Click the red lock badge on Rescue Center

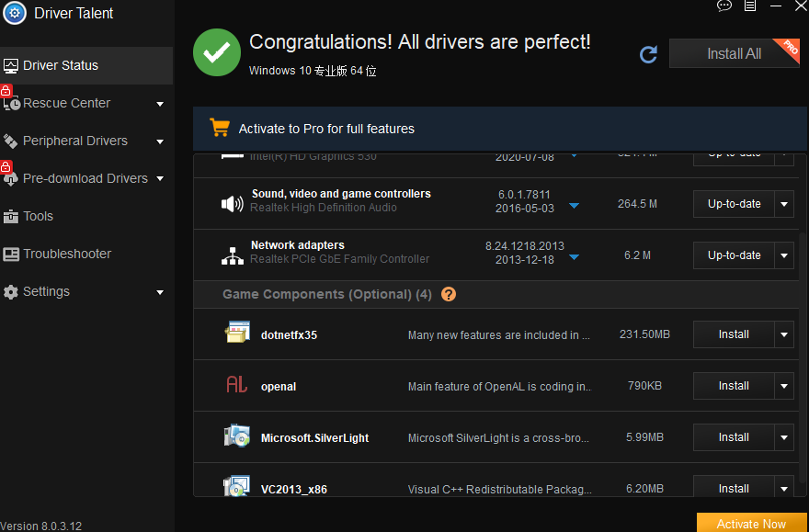[x=6, y=91]
